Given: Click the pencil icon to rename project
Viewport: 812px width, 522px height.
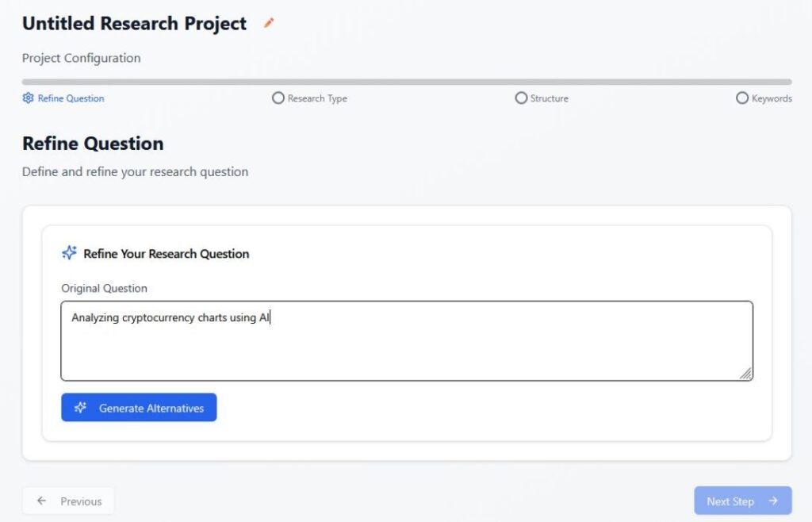Looking at the screenshot, I should [x=269, y=24].
